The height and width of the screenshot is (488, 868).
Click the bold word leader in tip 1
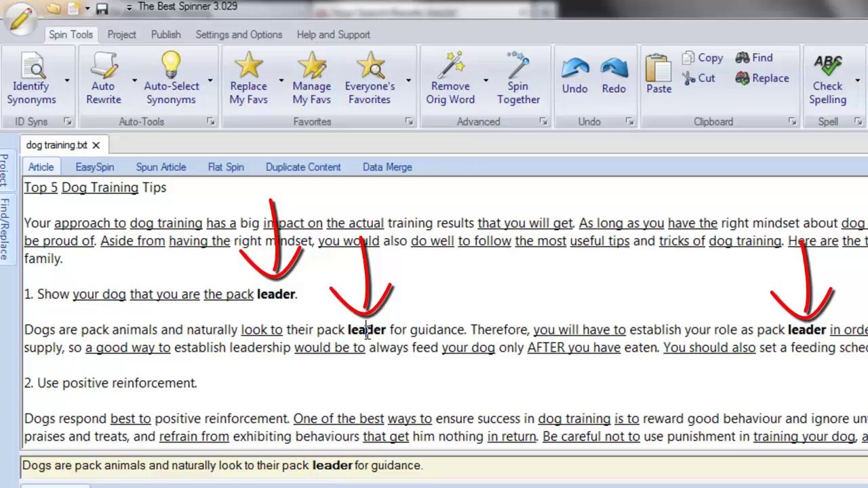click(275, 294)
